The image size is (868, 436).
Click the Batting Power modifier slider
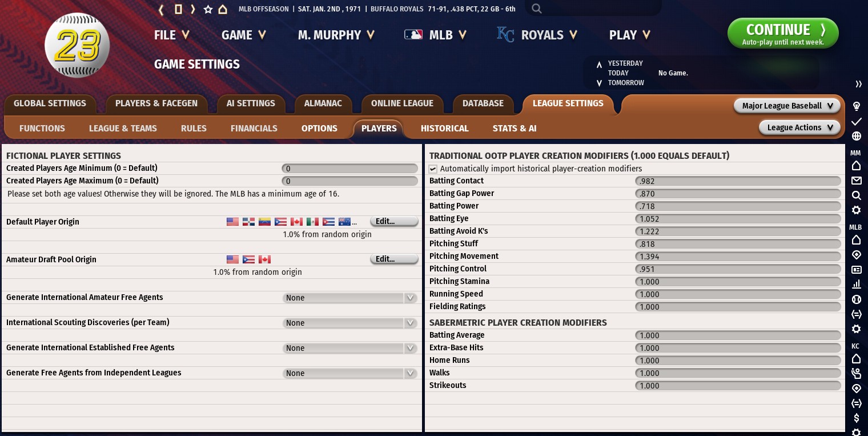click(737, 206)
